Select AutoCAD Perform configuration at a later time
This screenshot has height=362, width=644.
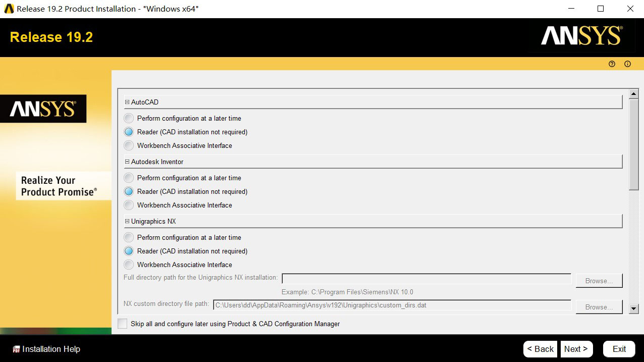coord(129,118)
